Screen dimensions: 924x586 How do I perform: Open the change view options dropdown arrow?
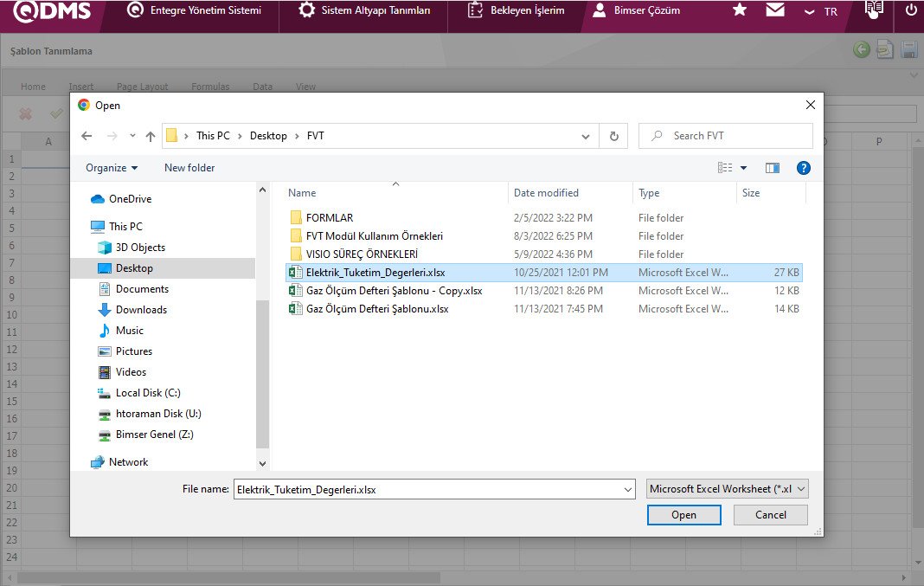point(743,168)
